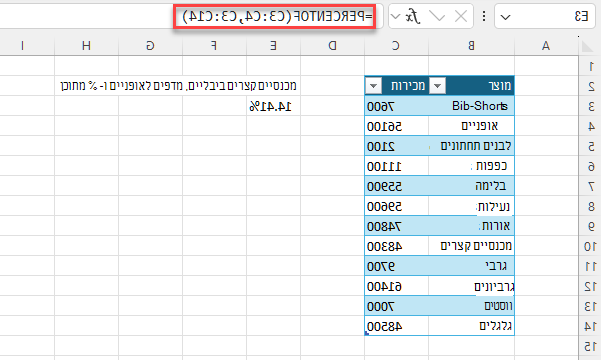Screen dimensions: 601x360
Task: Click the Cancel X icon in formula bar
Action: tap(460, 16)
